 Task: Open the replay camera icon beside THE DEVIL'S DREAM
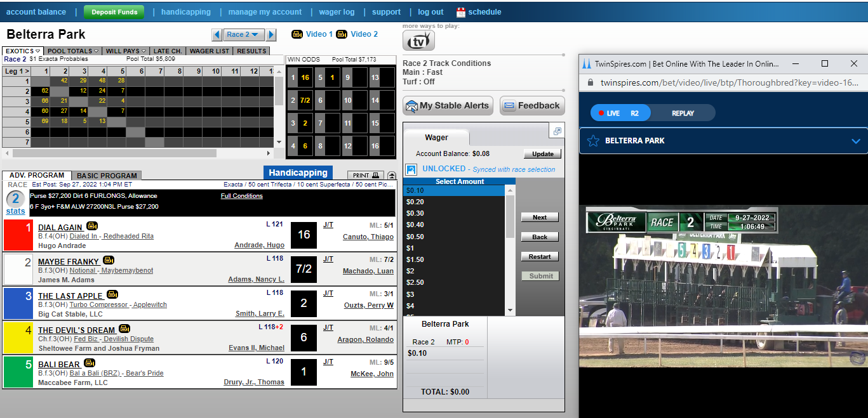(124, 329)
